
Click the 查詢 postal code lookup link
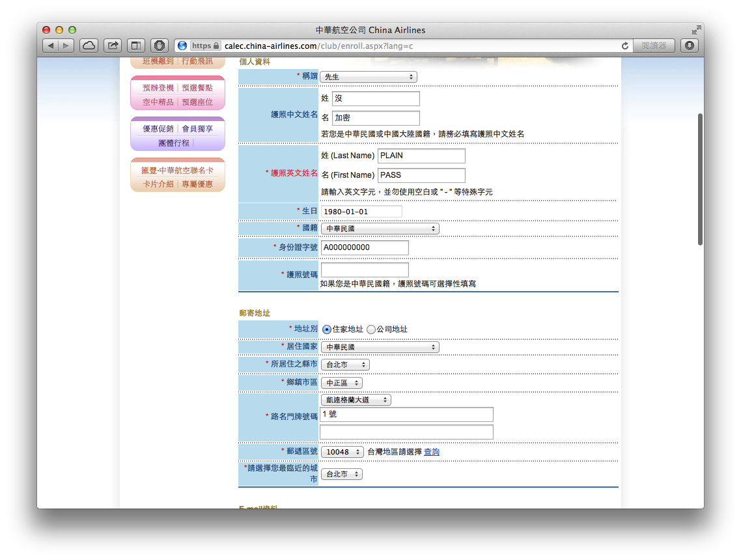(x=432, y=452)
